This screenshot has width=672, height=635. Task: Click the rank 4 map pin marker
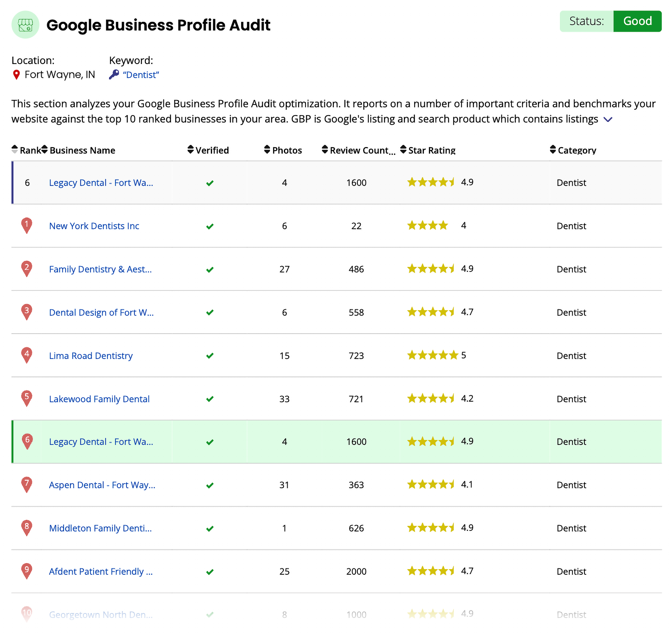[x=27, y=355]
